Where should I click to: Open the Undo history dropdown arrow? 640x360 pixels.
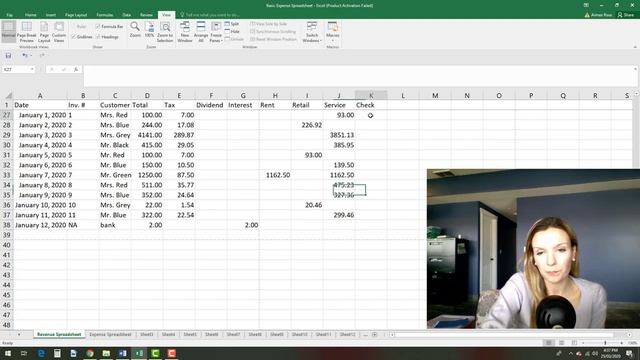click(31, 56)
